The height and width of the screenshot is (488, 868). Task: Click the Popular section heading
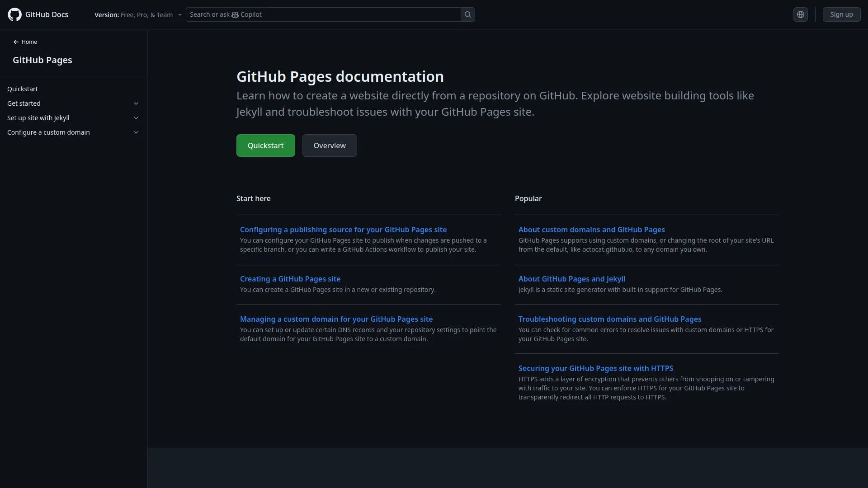[x=528, y=198]
